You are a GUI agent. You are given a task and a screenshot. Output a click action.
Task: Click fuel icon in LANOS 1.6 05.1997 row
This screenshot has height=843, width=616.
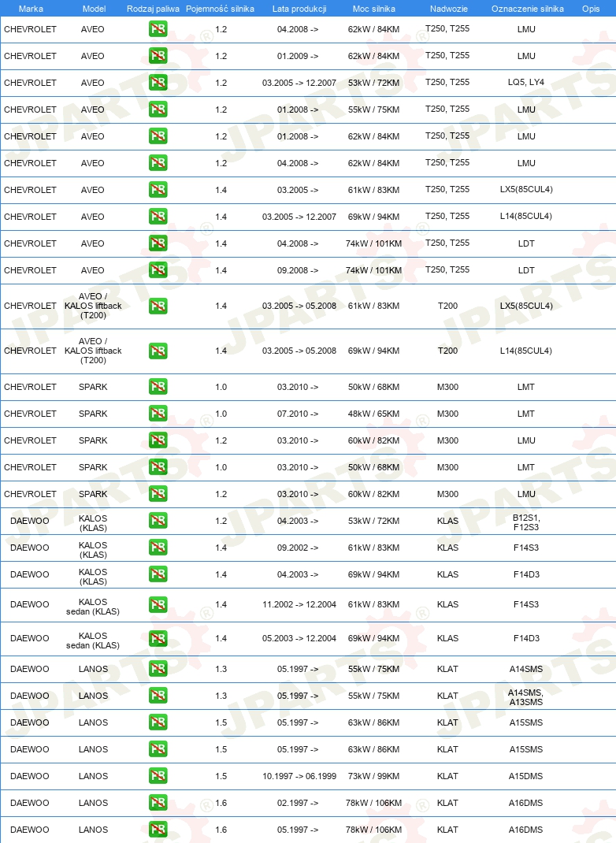(158, 830)
